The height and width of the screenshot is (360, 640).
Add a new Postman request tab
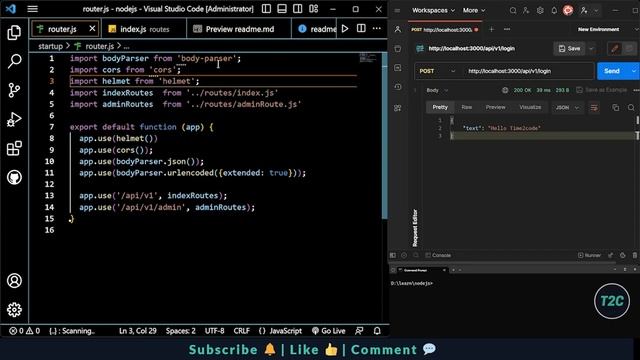(x=491, y=29)
